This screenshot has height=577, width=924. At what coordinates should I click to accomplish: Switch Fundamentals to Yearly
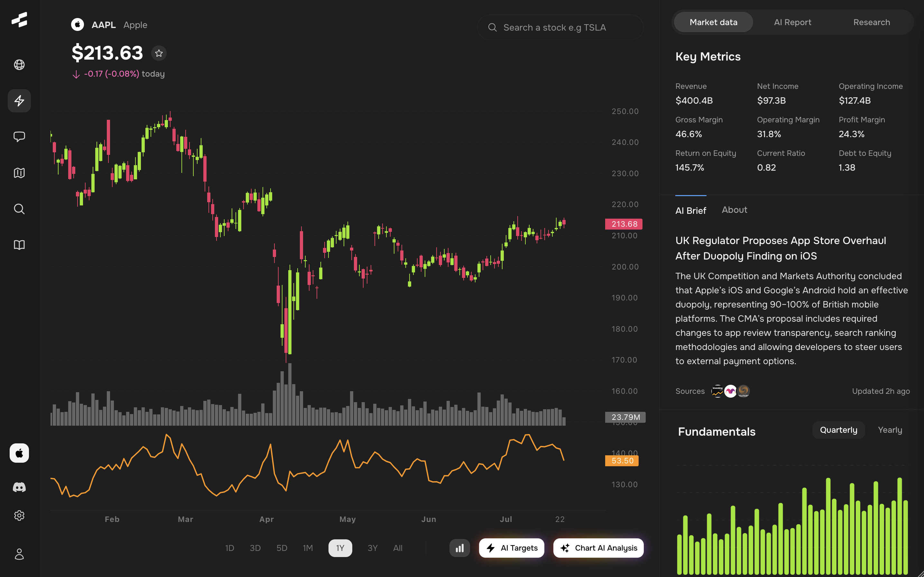tap(890, 430)
